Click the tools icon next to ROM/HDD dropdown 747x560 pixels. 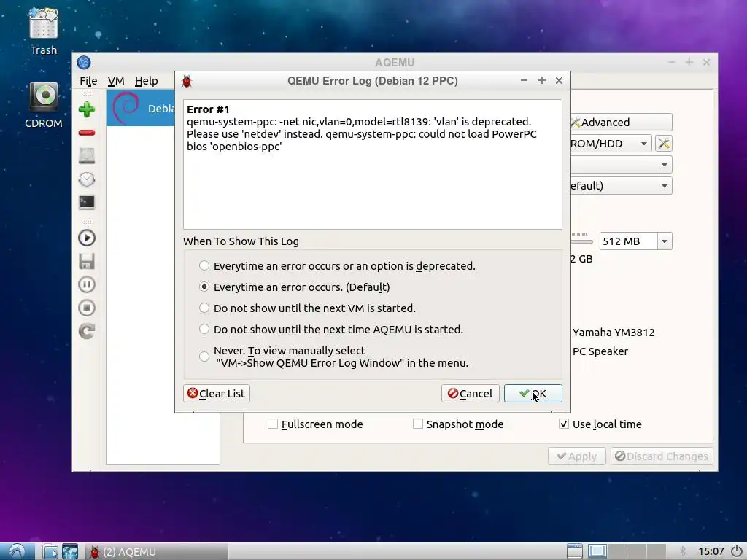(x=664, y=144)
